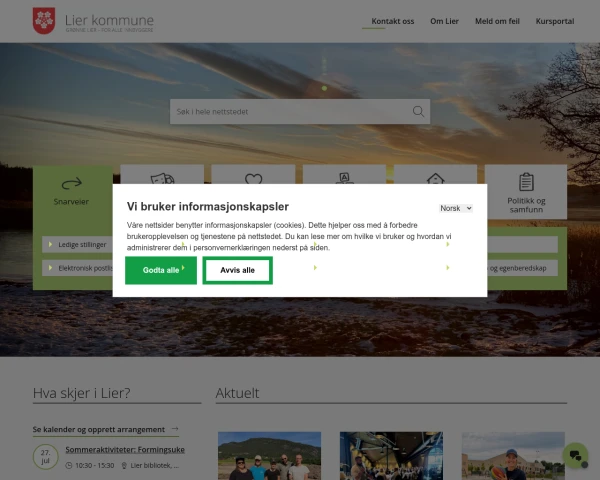Open Meld om feil in navigation
This screenshot has height=480, width=600.
[x=497, y=21]
